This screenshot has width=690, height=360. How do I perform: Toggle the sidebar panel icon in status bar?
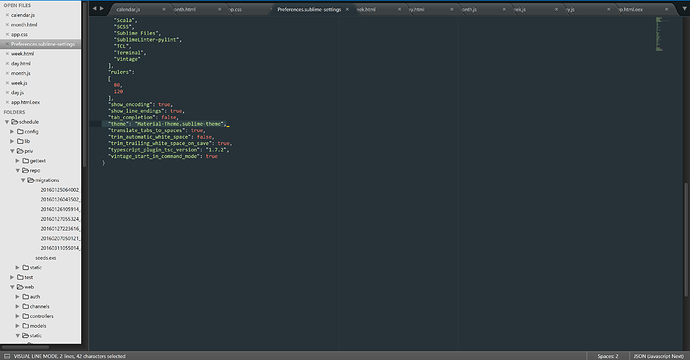[x=7, y=356]
